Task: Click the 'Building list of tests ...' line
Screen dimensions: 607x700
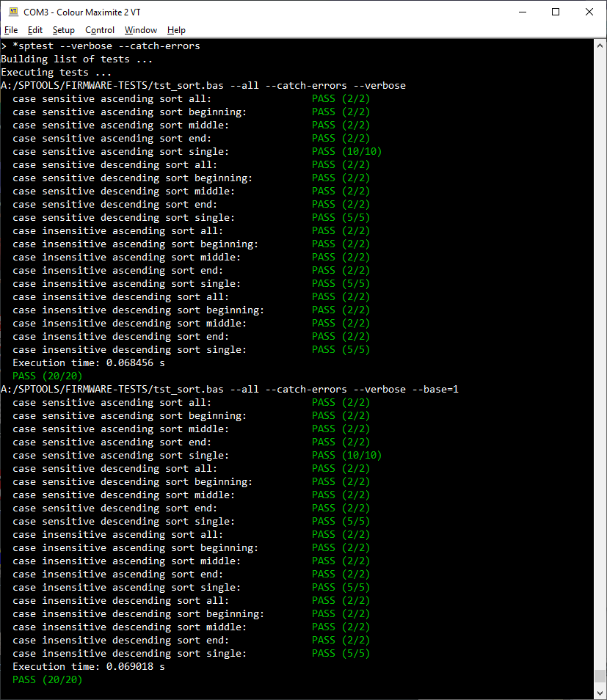Action: (x=77, y=59)
